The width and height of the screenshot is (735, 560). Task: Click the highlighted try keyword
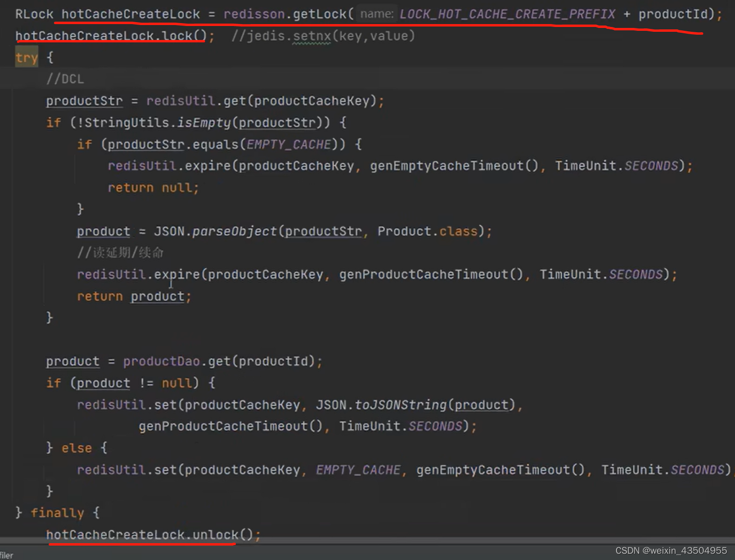coord(26,58)
